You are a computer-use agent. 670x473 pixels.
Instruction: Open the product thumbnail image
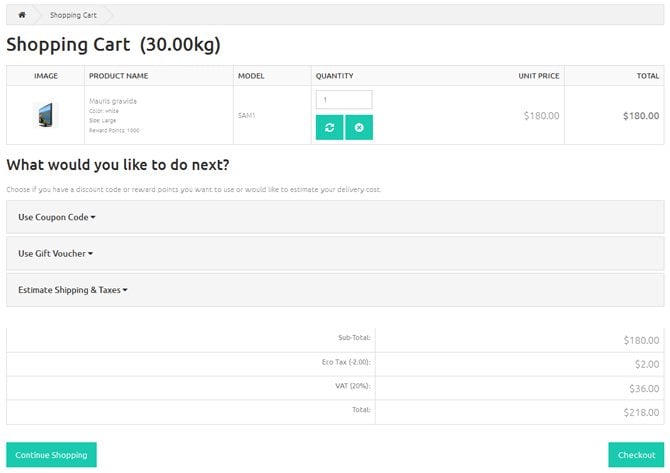pos(46,115)
